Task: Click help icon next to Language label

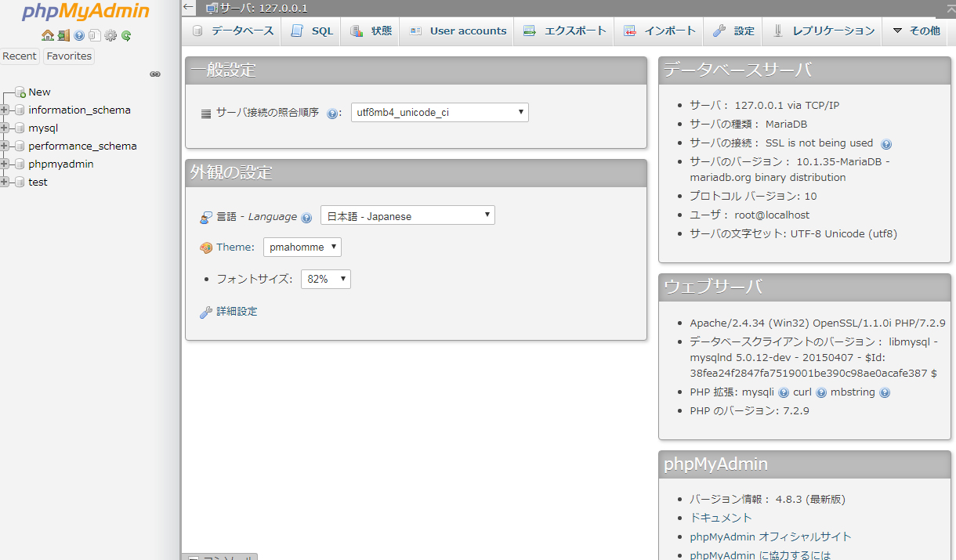Action: (x=306, y=218)
